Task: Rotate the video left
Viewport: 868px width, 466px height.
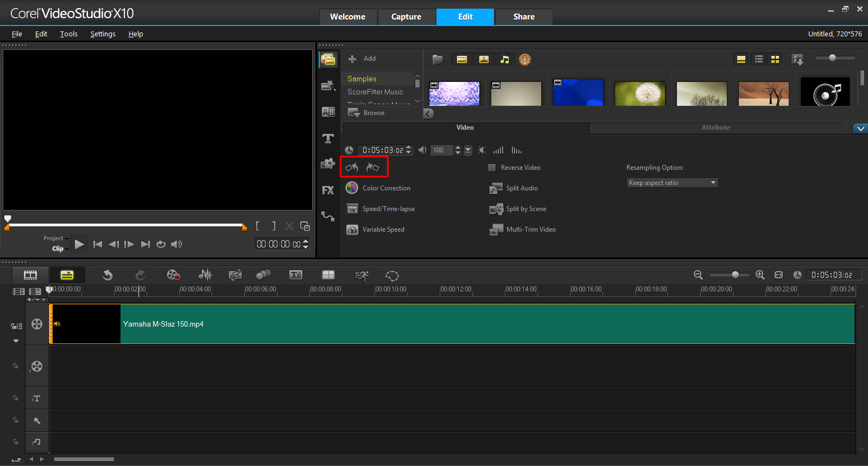Action: point(352,168)
